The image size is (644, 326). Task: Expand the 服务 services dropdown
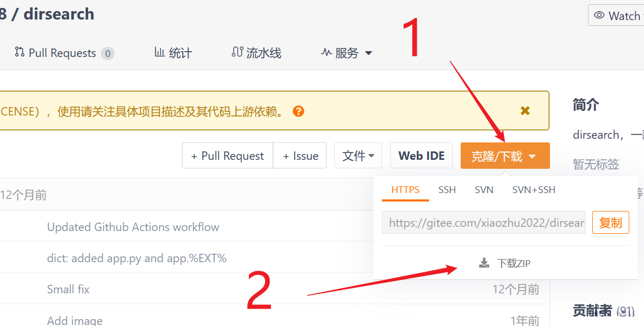pyautogui.click(x=347, y=53)
